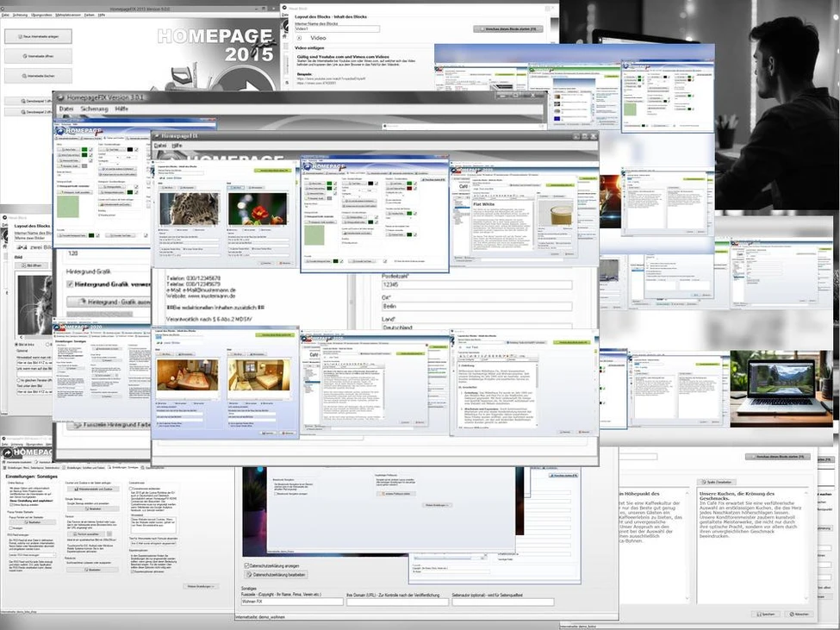Open Demobeispiel 1 button
The image size is (840, 630).
pos(29,101)
